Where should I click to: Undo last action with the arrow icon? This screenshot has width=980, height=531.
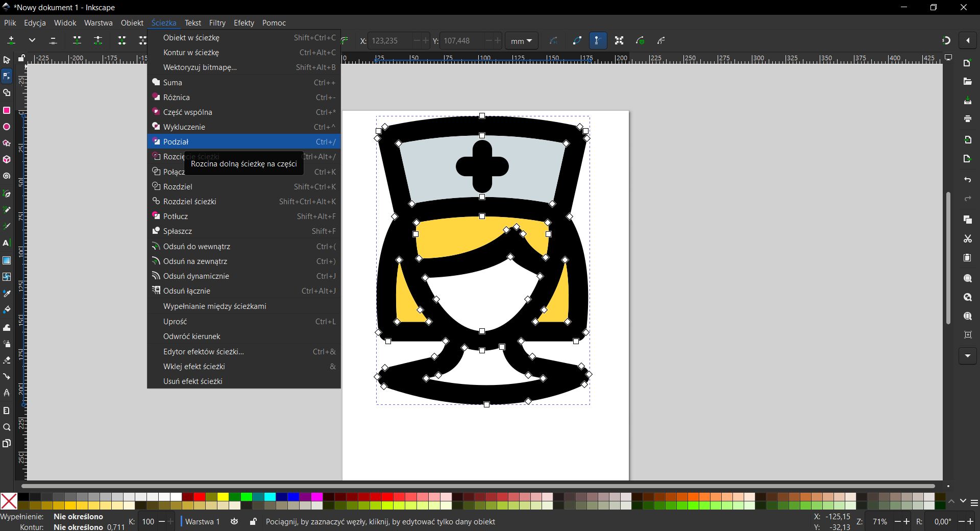967,180
